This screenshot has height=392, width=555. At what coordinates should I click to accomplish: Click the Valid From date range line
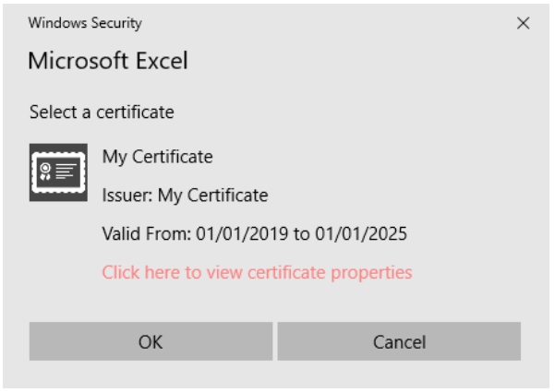tap(255, 233)
